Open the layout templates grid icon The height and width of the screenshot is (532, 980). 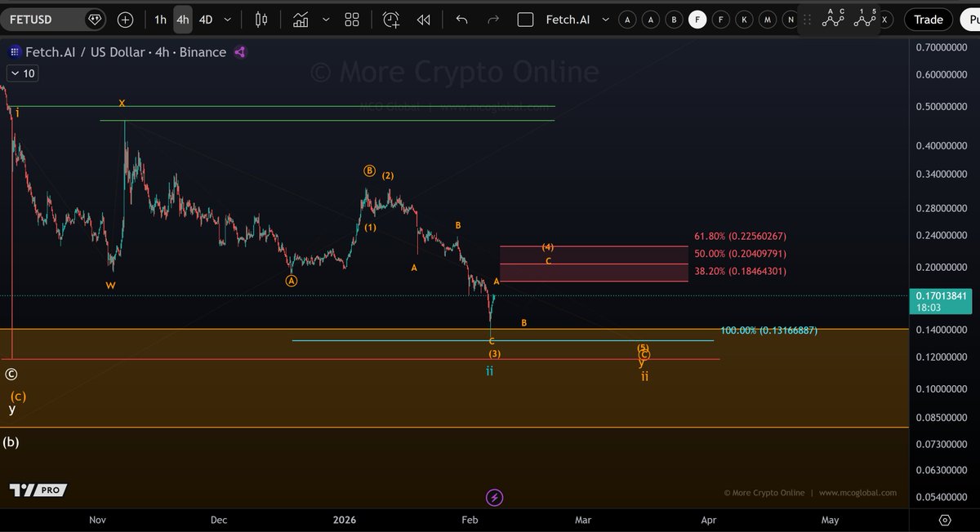point(352,20)
